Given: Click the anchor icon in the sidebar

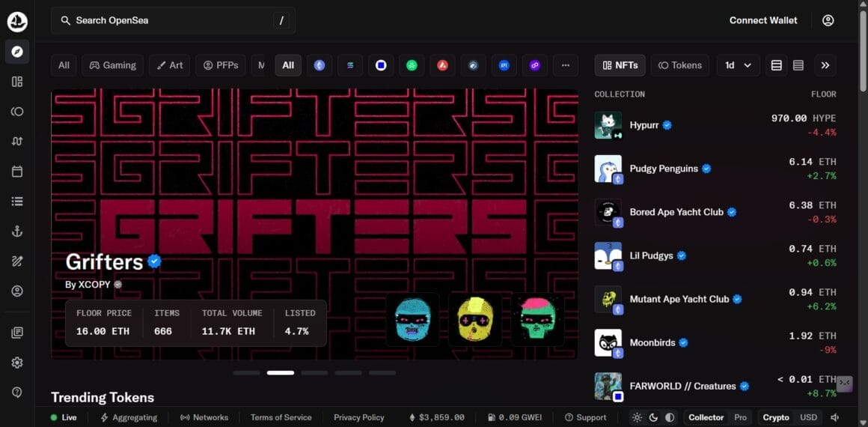Looking at the screenshot, I should [x=17, y=231].
